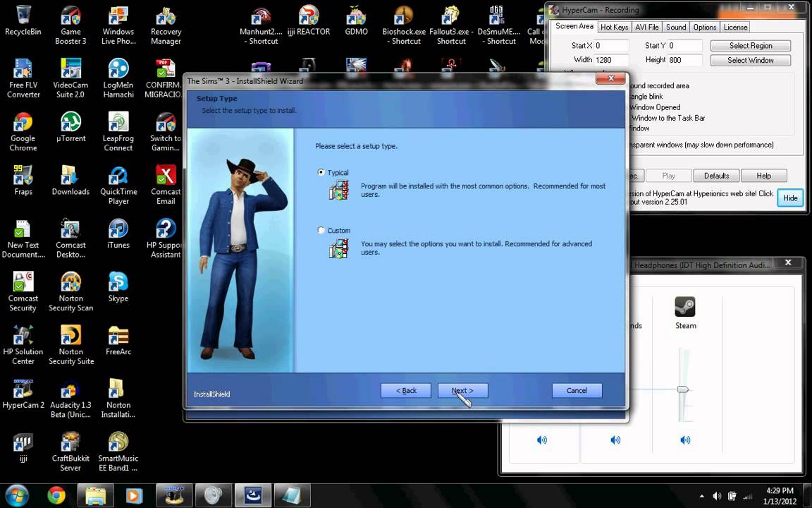Select the LogMeIn Hamachi desktop icon
The height and width of the screenshot is (508, 812).
(x=118, y=78)
